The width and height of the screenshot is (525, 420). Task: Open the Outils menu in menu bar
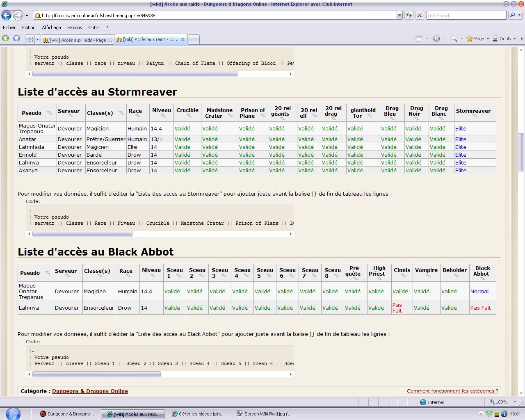(x=94, y=27)
